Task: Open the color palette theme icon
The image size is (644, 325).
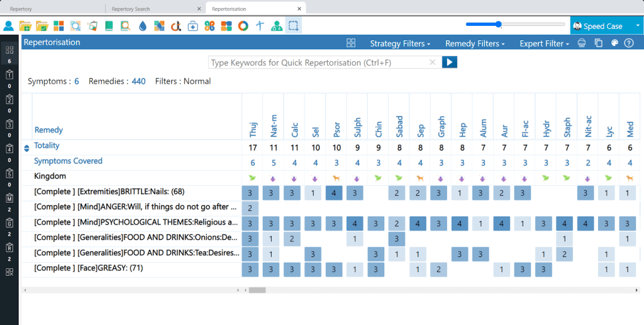Action: (614, 43)
